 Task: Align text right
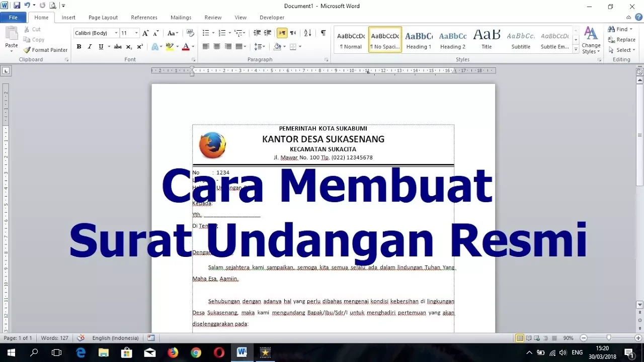228,47
